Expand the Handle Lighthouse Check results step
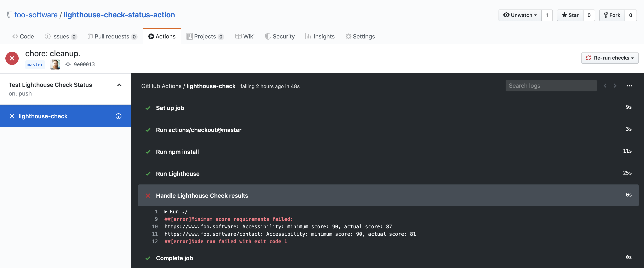 coord(202,195)
